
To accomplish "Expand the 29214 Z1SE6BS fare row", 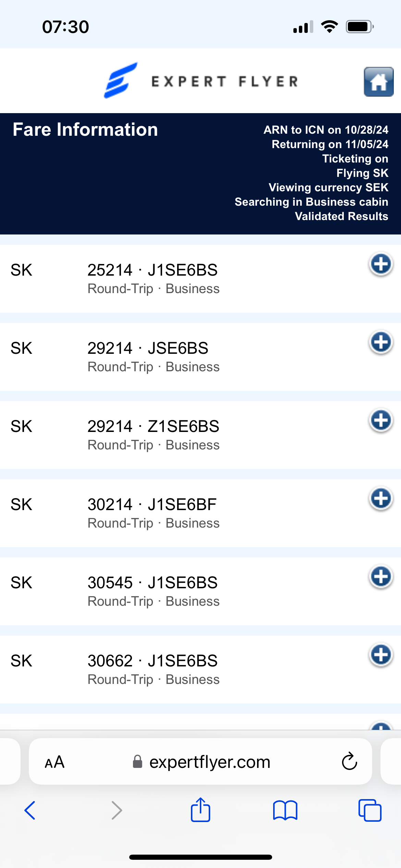I will click(380, 421).
